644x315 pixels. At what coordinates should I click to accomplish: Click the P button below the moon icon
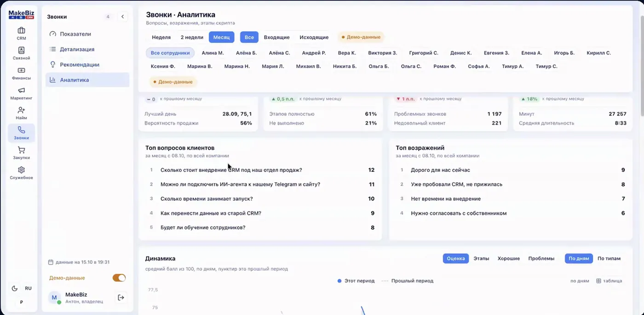tap(21, 302)
